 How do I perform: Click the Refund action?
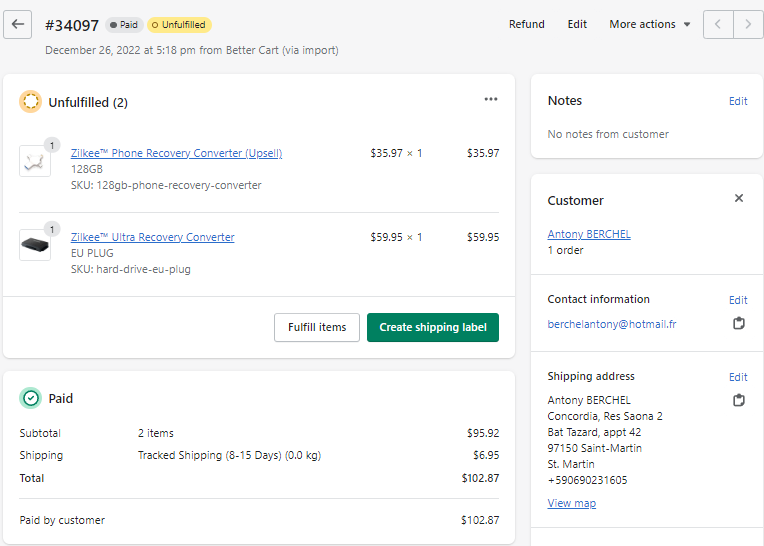tap(527, 24)
